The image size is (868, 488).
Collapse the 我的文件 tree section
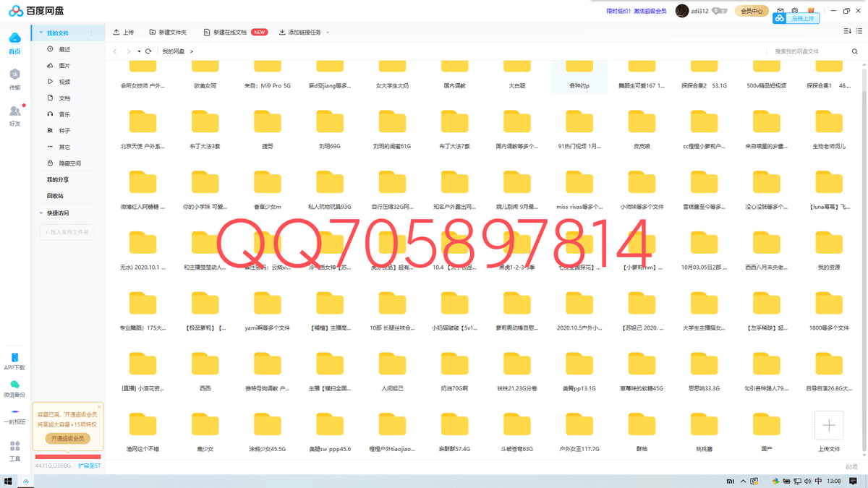coord(41,33)
